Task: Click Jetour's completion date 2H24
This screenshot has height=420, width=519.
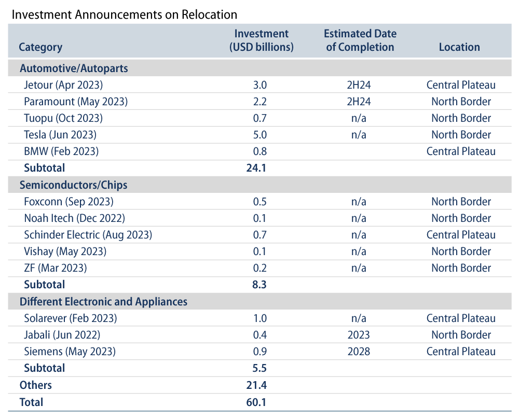Action: coord(359,85)
